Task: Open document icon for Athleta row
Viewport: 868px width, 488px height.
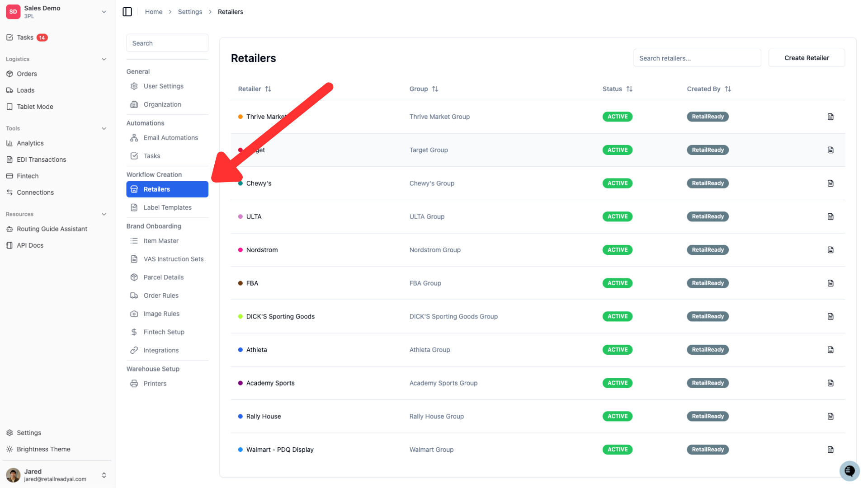Action: (x=830, y=350)
